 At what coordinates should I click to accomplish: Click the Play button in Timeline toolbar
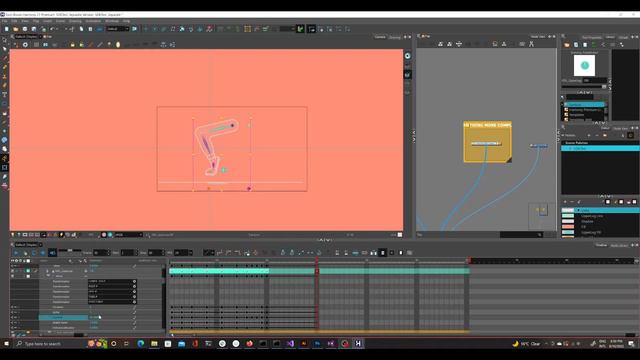16,253
